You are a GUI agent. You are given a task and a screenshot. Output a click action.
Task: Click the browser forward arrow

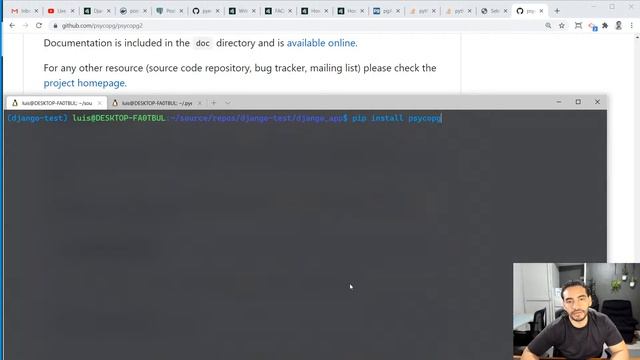(x=25, y=25)
